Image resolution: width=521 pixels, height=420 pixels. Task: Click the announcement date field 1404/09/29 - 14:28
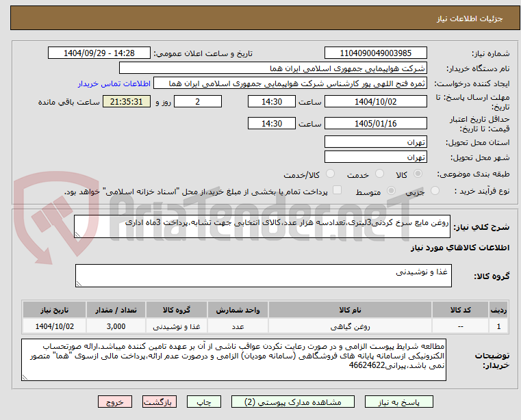tap(99, 53)
